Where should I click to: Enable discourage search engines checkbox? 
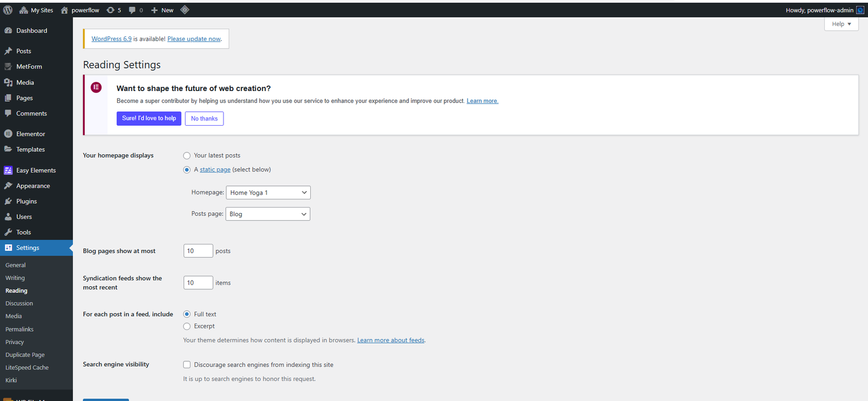(x=187, y=365)
